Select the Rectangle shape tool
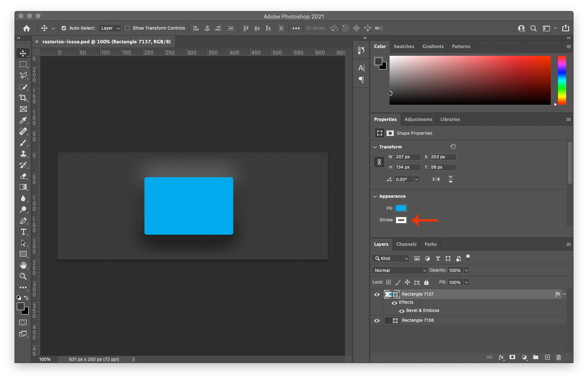The image size is (588, 381). 23,254
